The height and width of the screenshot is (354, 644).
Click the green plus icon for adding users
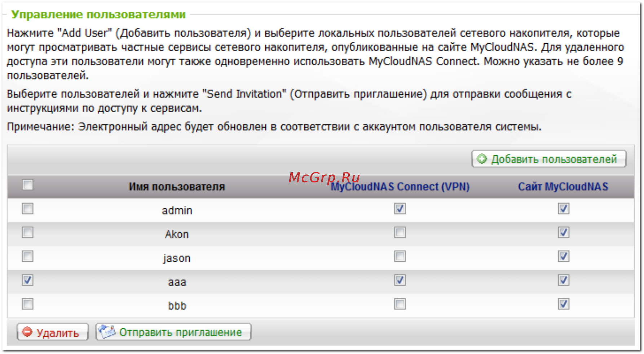(482, 159)
